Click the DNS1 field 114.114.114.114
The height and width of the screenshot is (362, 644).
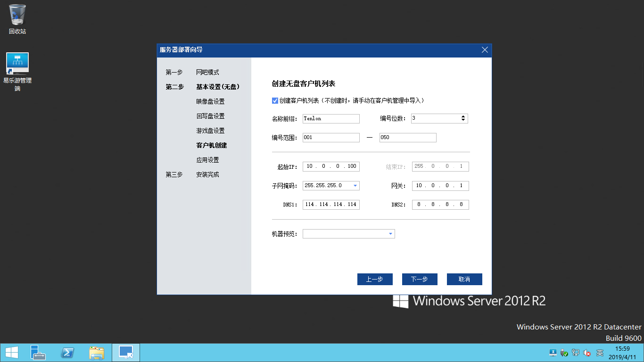[x=331, y=205]
